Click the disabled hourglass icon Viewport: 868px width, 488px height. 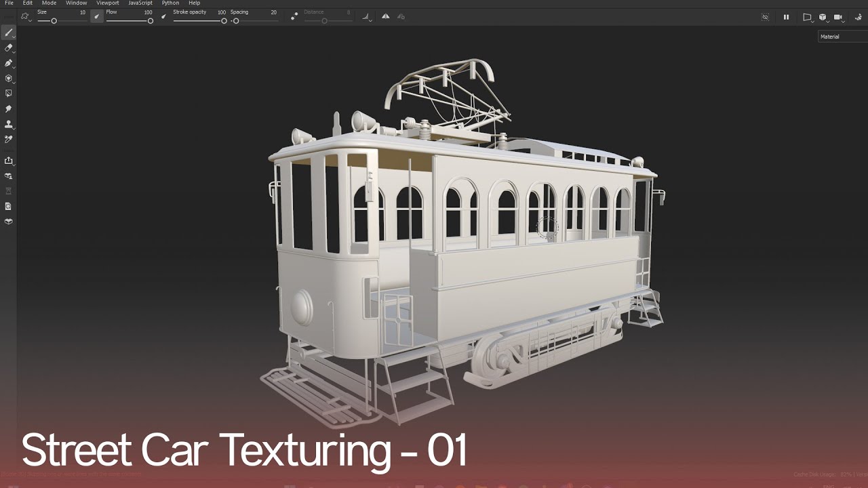click(x=9, y=191)
